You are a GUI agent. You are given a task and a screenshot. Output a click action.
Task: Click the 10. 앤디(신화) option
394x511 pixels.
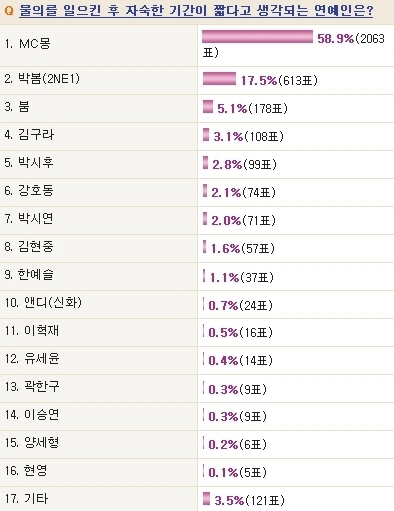click(x=43, y=303)
